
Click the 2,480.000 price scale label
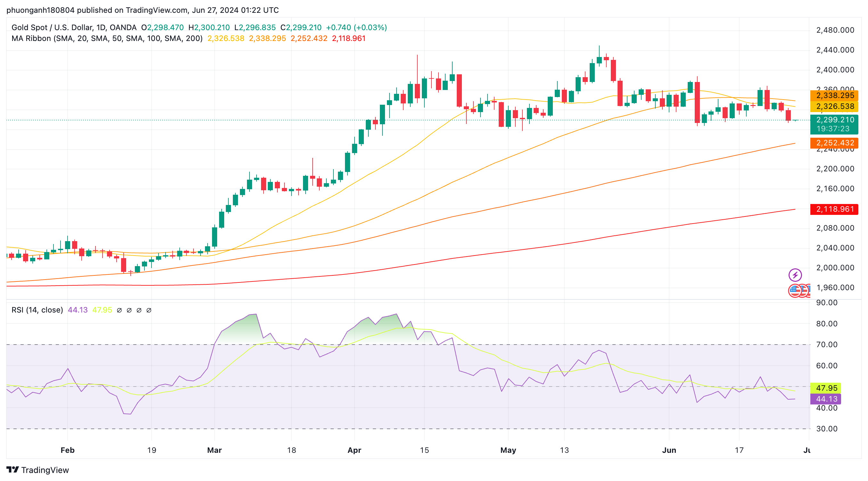[x=835, y=30]
